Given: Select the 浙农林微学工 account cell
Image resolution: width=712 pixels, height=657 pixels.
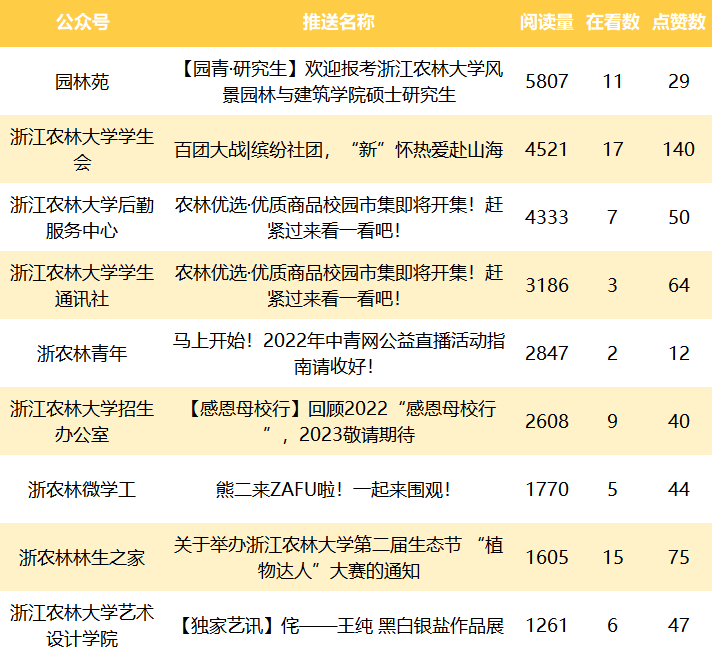Looking at the screenshot, I should click(x=82, y=489).
